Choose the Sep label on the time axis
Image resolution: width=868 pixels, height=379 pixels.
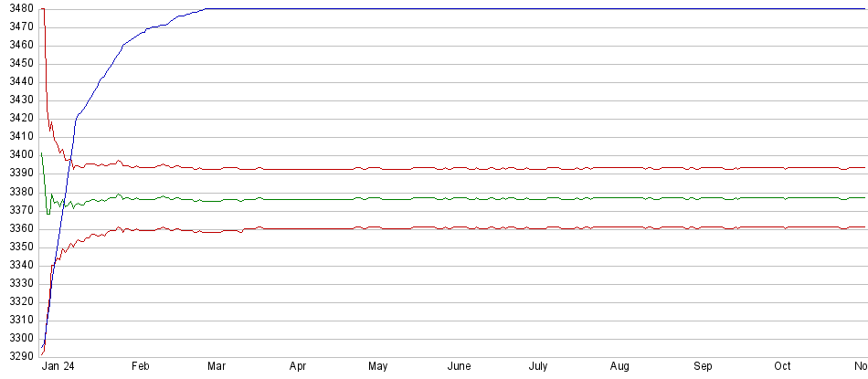pyautogui.click(x=703, y=365)
